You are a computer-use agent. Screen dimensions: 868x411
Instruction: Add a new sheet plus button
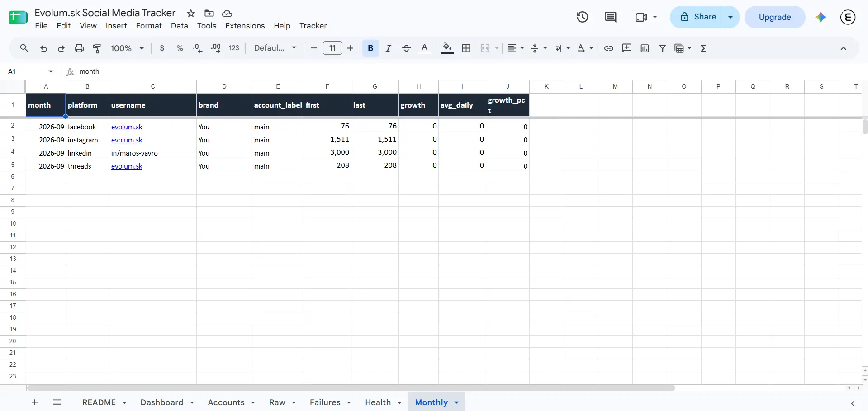[35, 402]
